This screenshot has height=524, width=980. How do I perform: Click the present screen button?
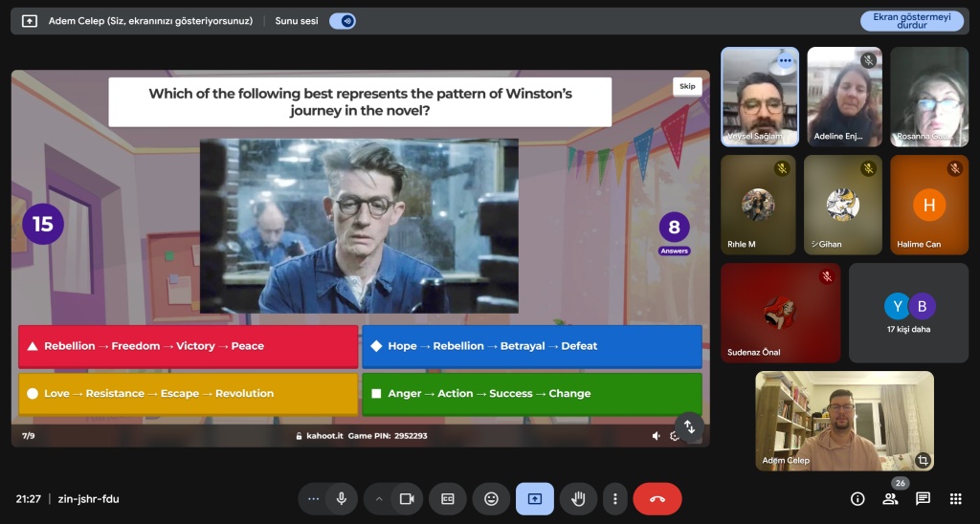534,499
